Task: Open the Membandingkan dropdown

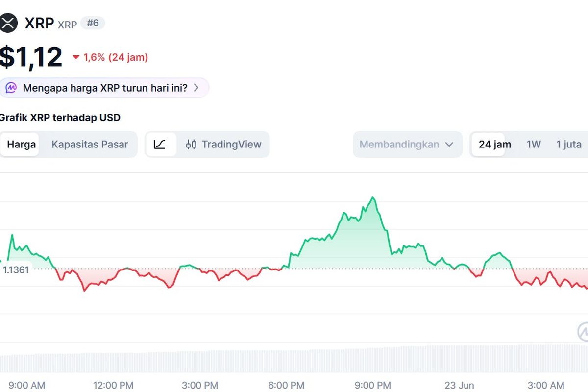Action: [407, 145]
